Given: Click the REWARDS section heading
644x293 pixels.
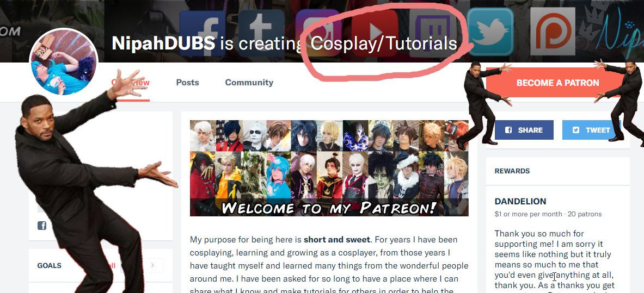Looking at the screenshot, I should 512,171.
